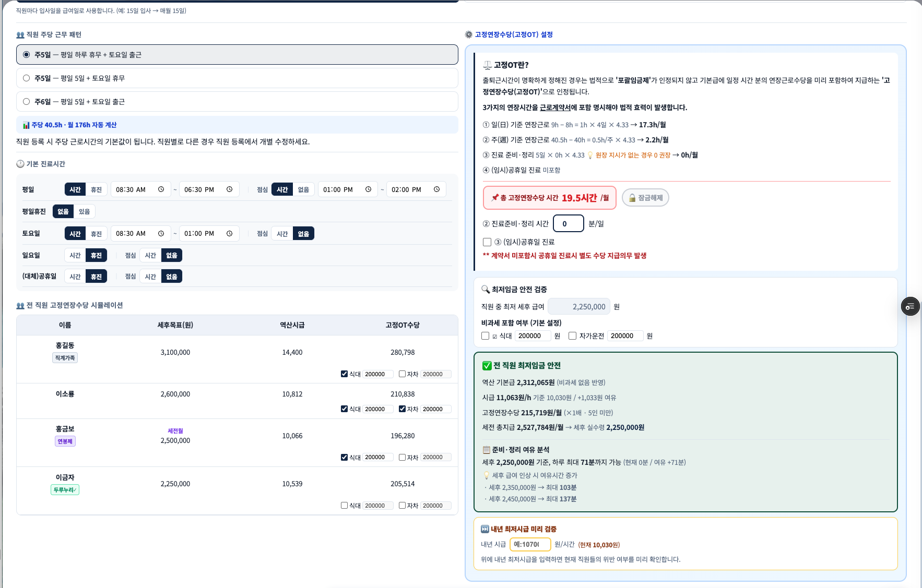Switch Sunday from 휴진 to 시간
The image size is (922, 588).
click(x=75, y=255)
